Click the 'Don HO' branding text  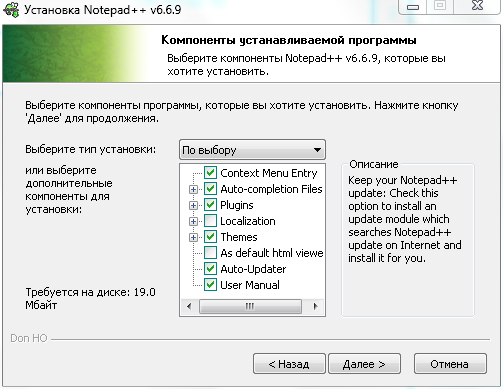pyautogui.click(x=29, y=338)
